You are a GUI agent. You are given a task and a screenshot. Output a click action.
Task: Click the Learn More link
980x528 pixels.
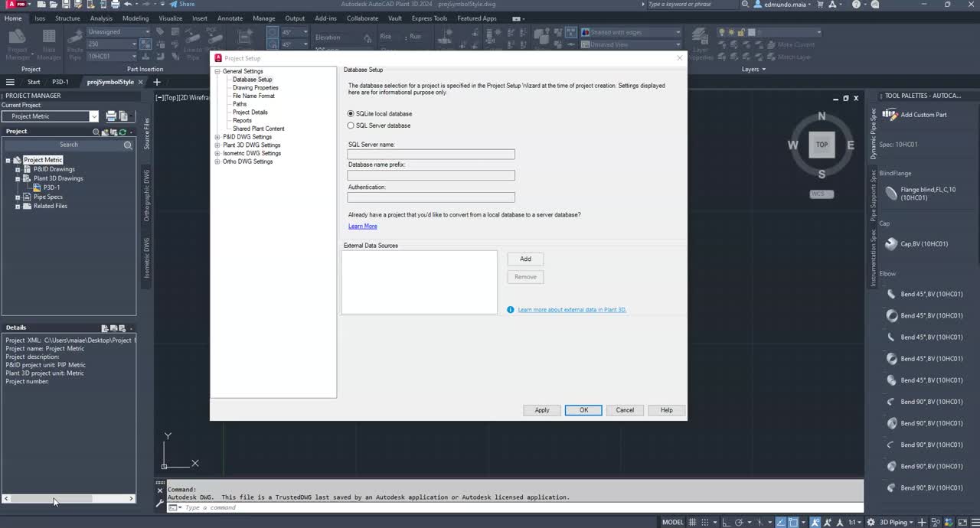[x=362, y=226]
